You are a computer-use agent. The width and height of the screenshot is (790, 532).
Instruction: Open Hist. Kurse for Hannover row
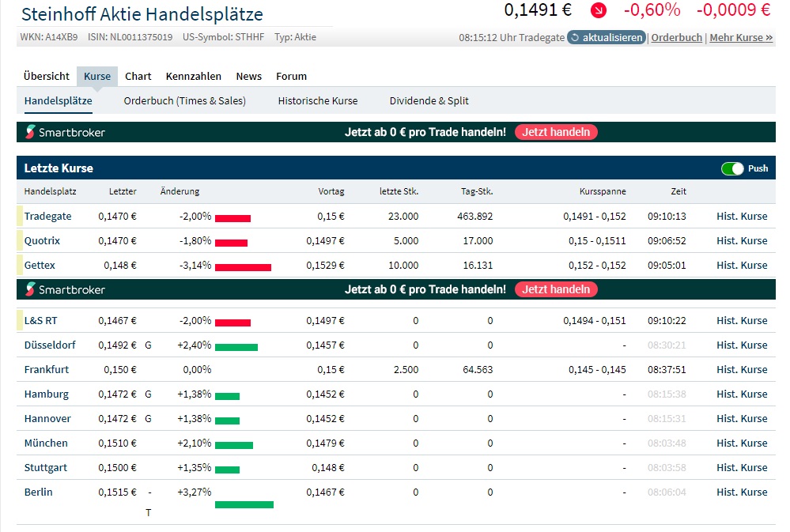tap(742, 419)
